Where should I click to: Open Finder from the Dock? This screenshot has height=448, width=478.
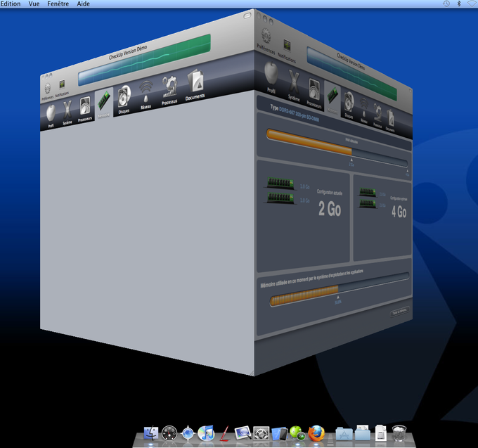click(x=151, y=433)
